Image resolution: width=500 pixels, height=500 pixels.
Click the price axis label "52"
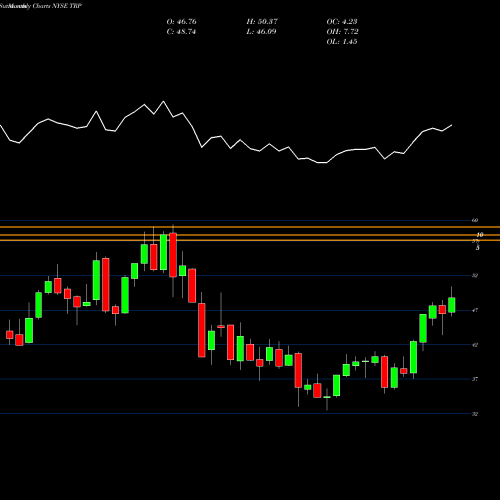pos(475,276)
